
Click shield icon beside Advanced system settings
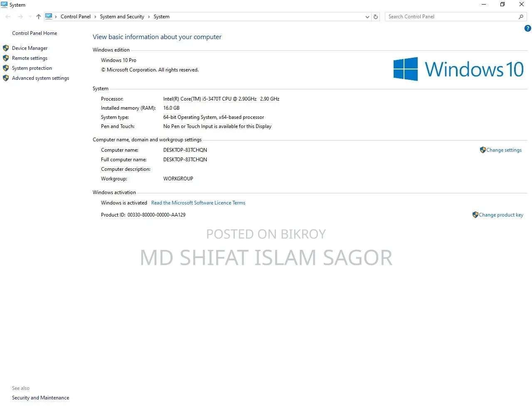(6, 78)
